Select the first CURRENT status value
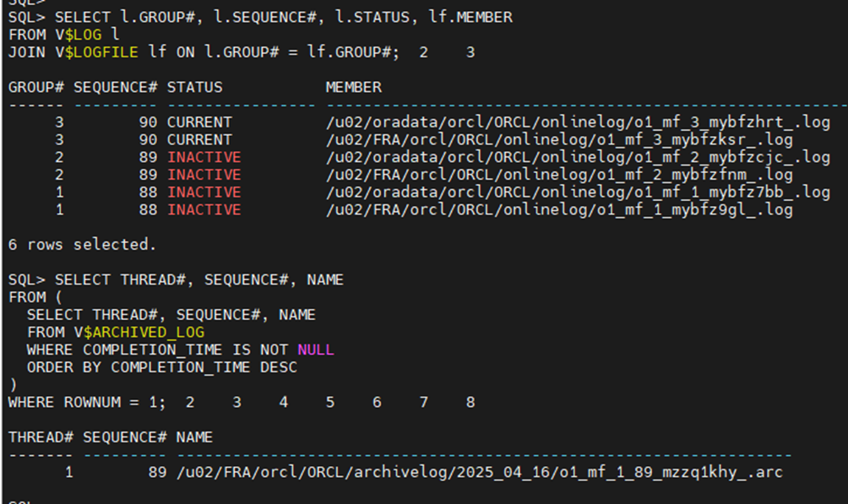 click(x=199, y=122)
